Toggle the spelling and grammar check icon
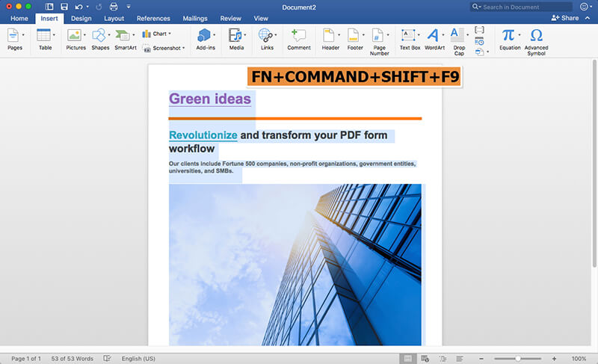The image size is (598, 364). pos(108,359)
